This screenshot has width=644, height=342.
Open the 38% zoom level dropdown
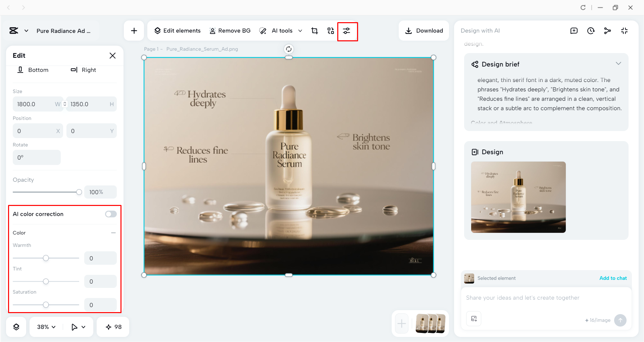click(x=45, y=326)
